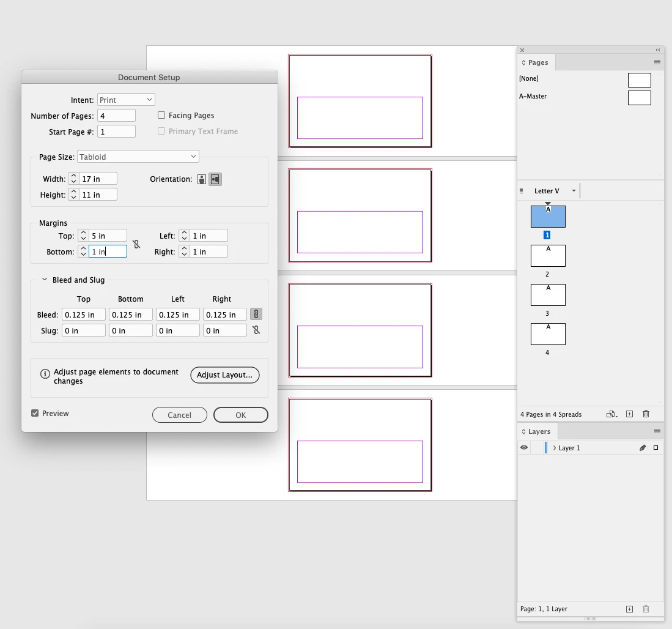Click the Start Page # field
The height and width of the screenshot is (629, 672).
point(116,131)
